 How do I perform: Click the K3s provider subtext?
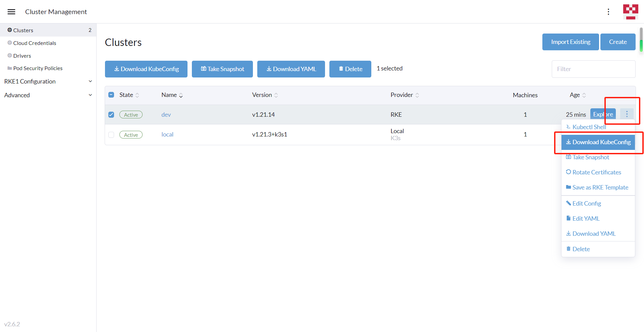tap(395, 138)
